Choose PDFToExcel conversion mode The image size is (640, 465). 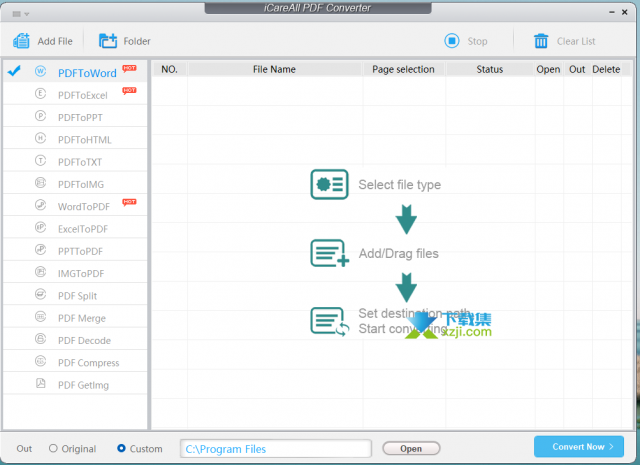tap(75, 94)
